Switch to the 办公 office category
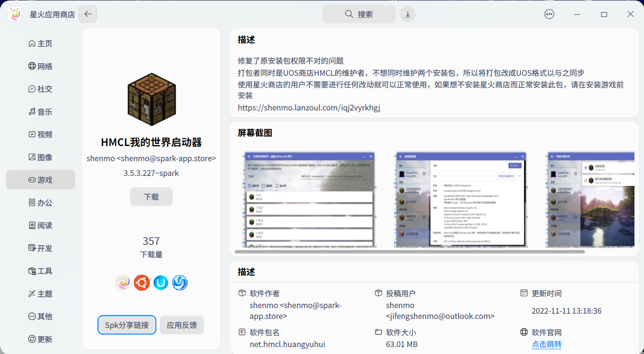 click(x=41, y=202)
